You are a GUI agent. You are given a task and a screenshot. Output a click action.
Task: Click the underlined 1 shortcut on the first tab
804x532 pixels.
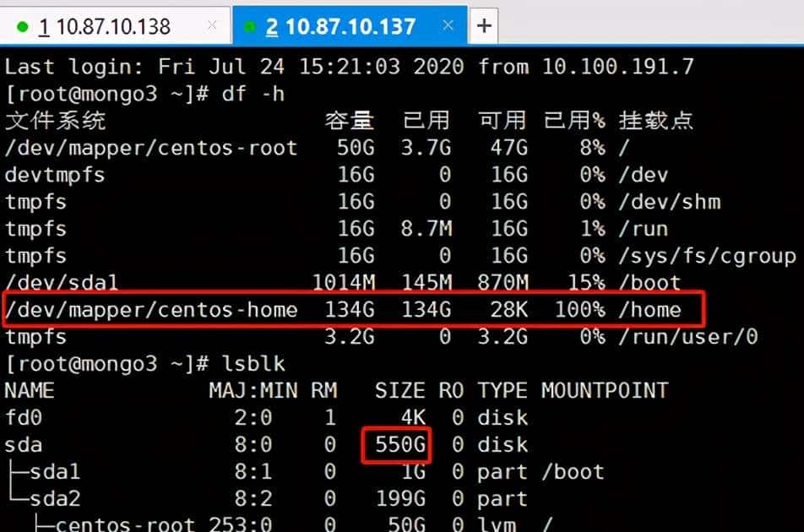pyautogui.click(x=42, y=24)
